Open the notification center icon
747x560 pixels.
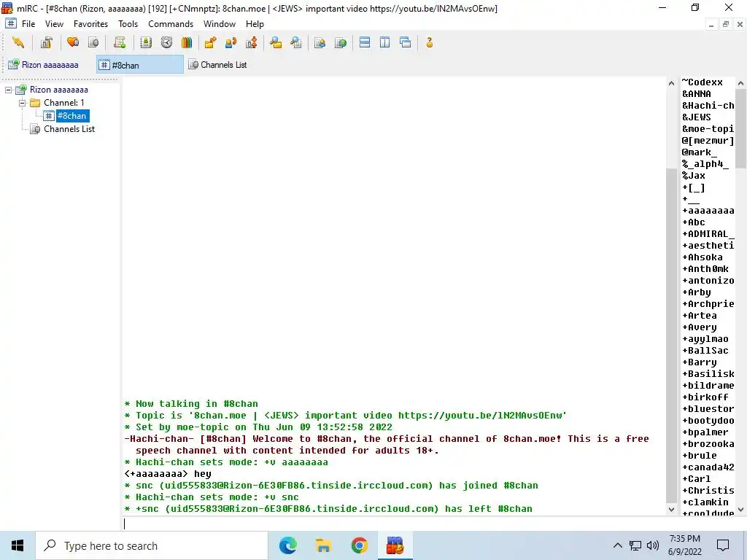(x=723, y=545)
